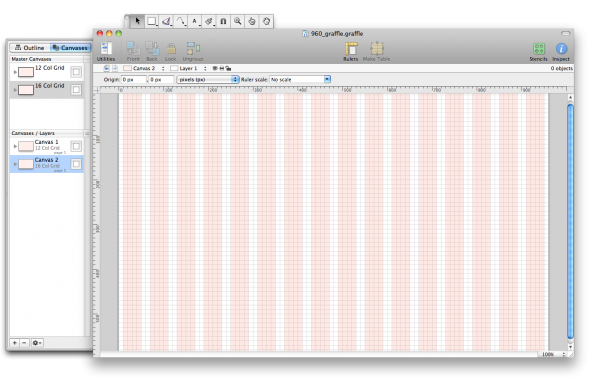
Task: Remove canvas with minus button
Action: tap(24, 343)
